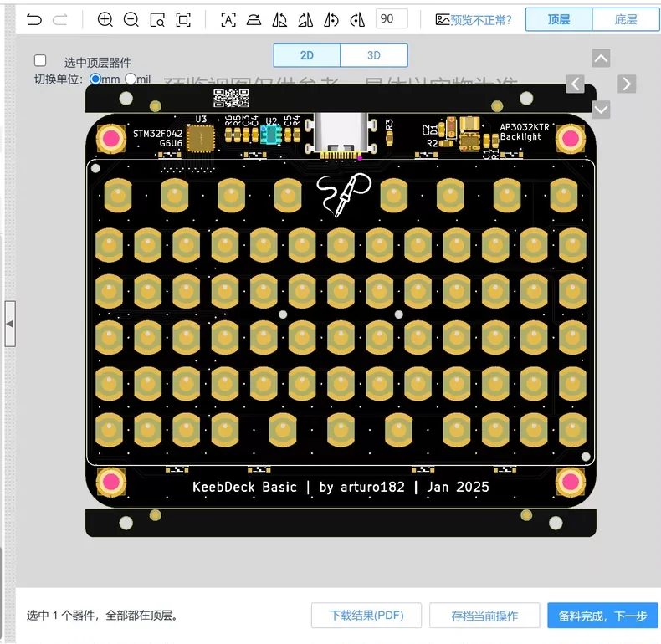This screenshot has height=644, width=661.
Task: Select the USB-C connector on the board
Action: (x=341, y=135)
